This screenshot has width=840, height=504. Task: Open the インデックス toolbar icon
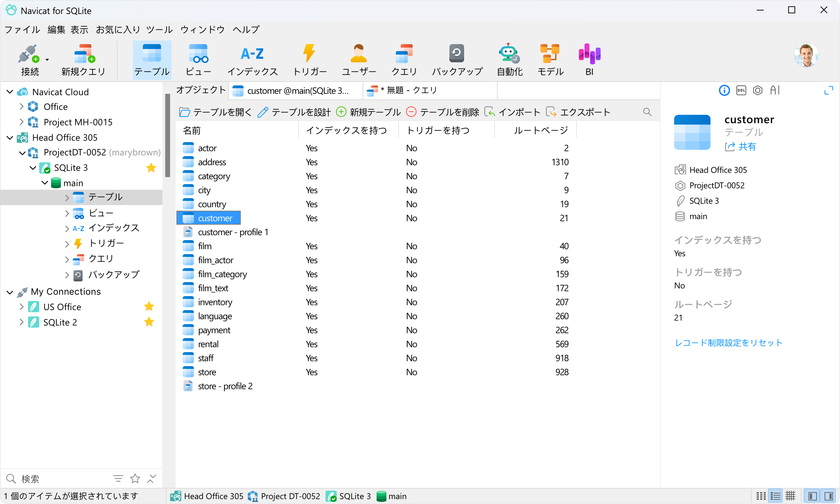pos(252,60)
